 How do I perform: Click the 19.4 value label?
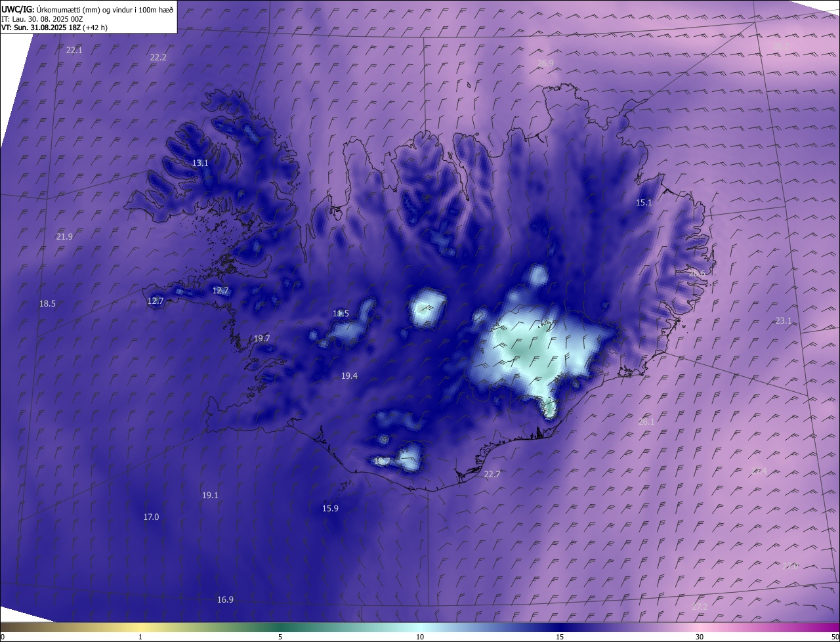(x=349, y=375)
